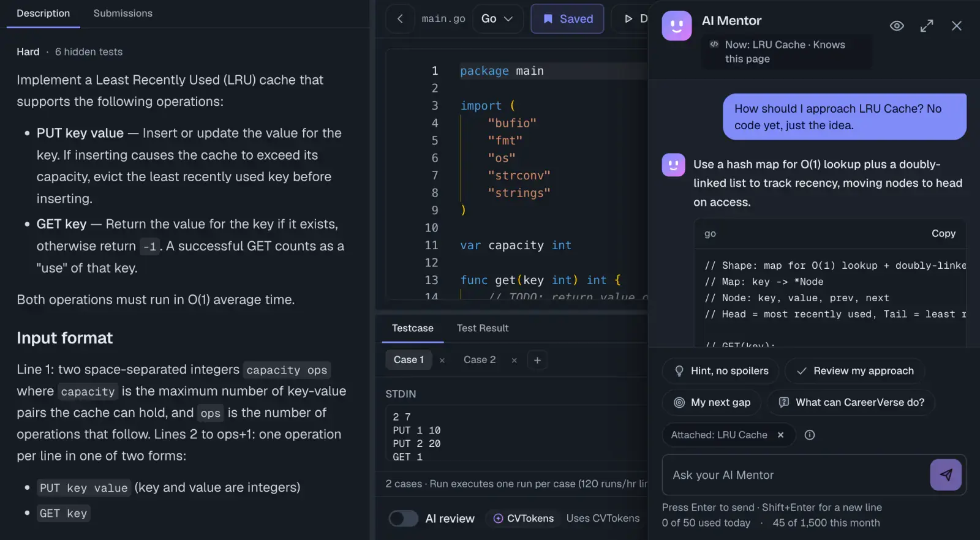Screen dimensions: 980x540
Task: Click the chat icon in What can CareerVerse do?
Action: point(783,402)
